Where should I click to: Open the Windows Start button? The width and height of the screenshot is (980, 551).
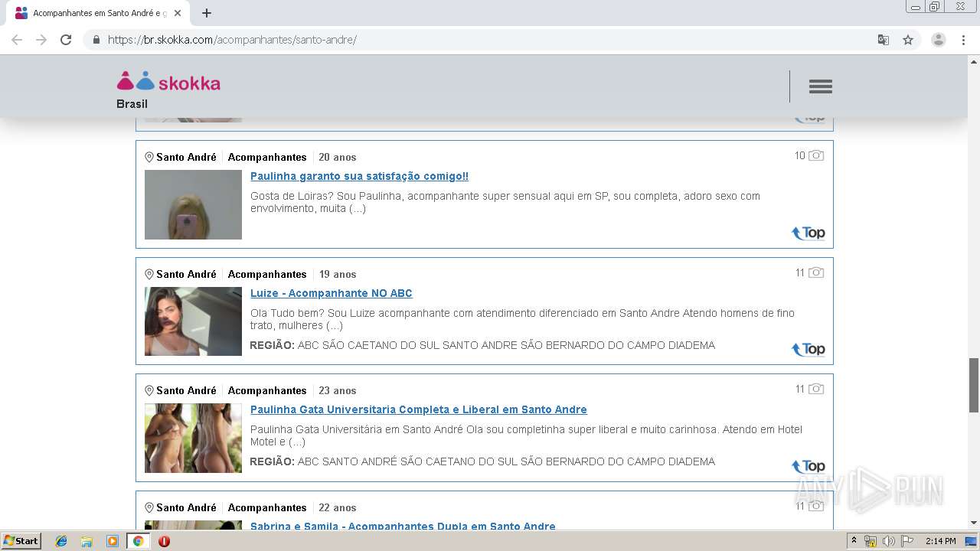point(21,540)
